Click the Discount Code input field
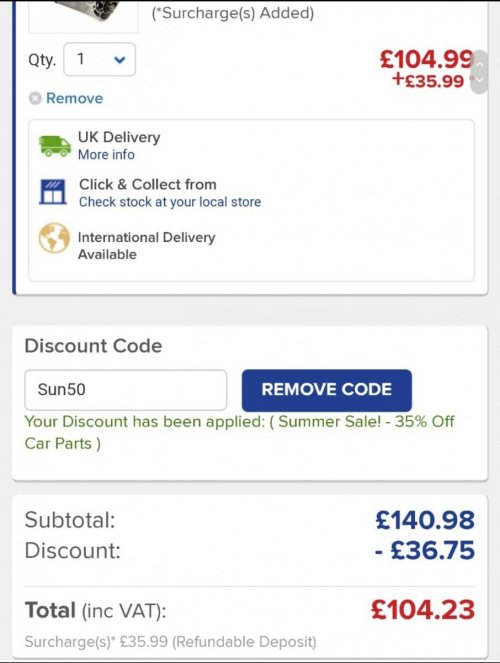The height and width of the screenshot is (663, 500). [x=126, y=390]
